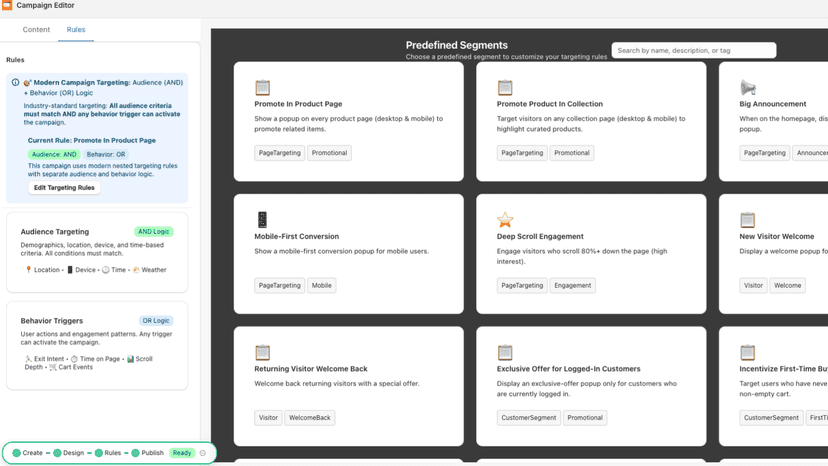Click the info icon in targeting notice

15,82
